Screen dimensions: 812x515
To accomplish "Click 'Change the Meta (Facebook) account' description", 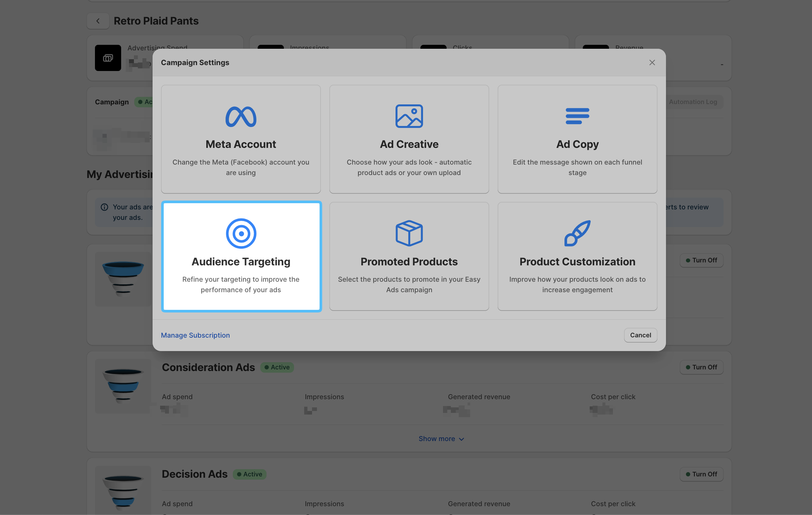I will (x=241, y=167).
